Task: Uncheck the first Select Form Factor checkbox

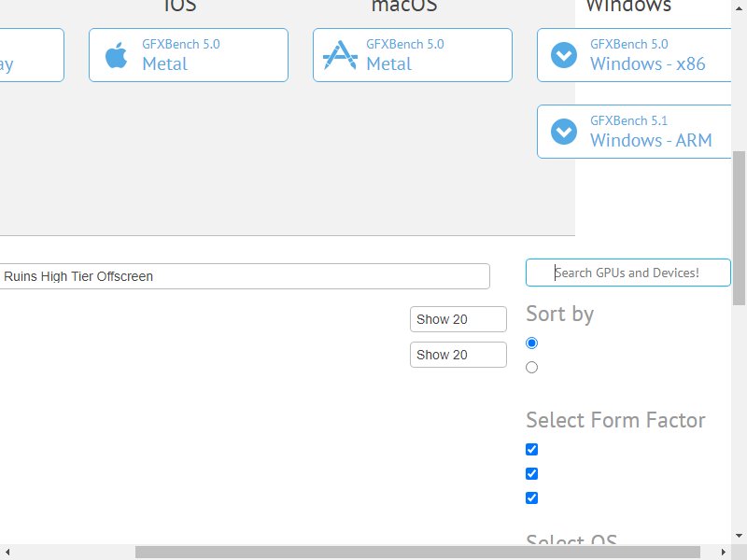Action: [531, 450]
